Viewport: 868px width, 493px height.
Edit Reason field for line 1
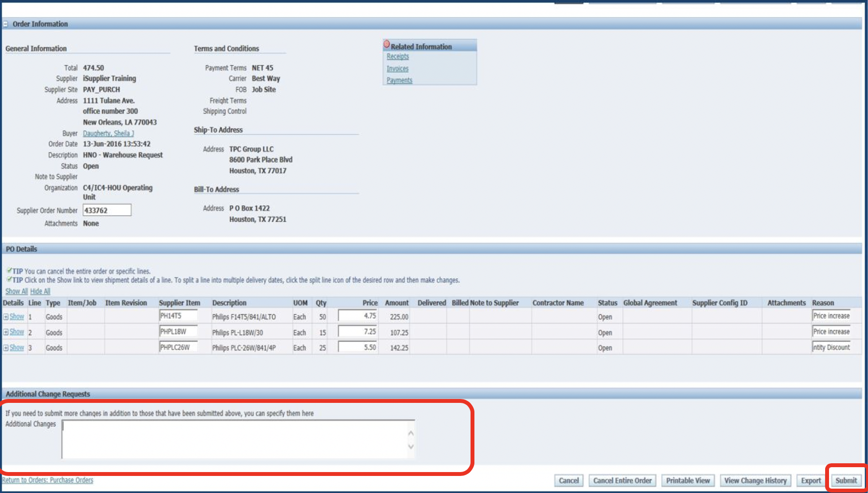tap(831, 316)
